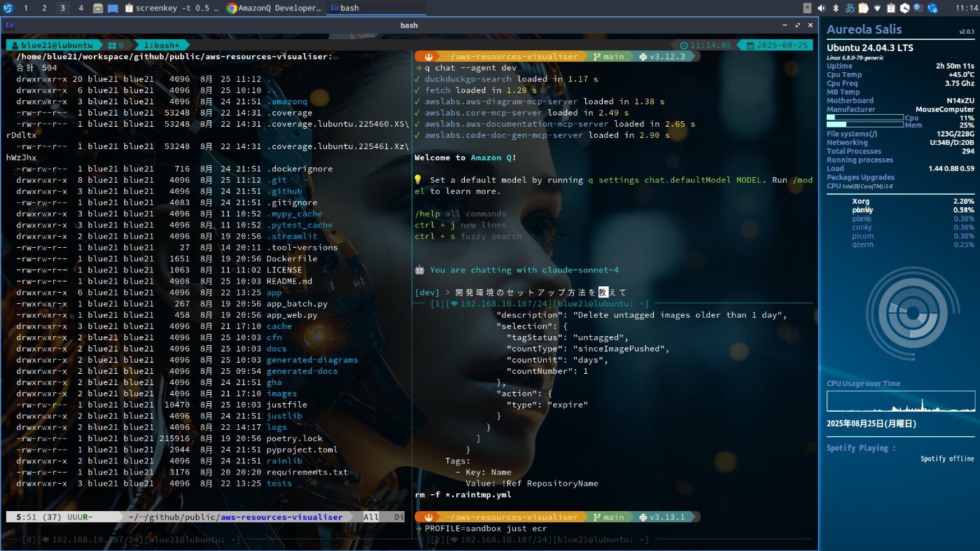Switch to the screenkey taskbar entry
Image resolution: width=980 pixels, height=551 pixels.
click(173, 8)
